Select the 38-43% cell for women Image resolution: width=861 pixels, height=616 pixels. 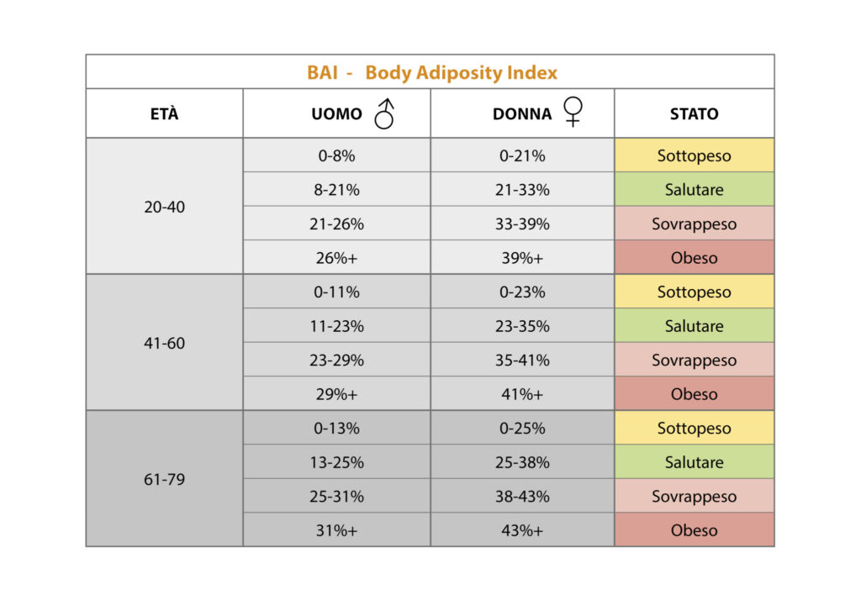point(522,496)
